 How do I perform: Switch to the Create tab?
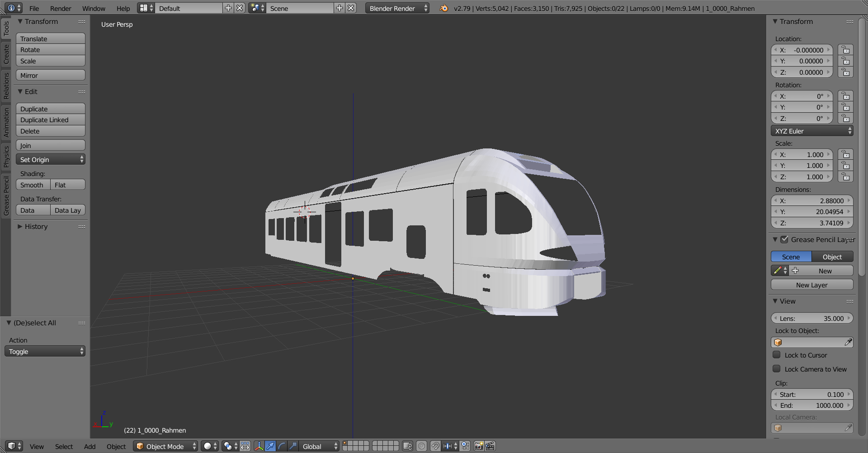(x=6, y=54)
